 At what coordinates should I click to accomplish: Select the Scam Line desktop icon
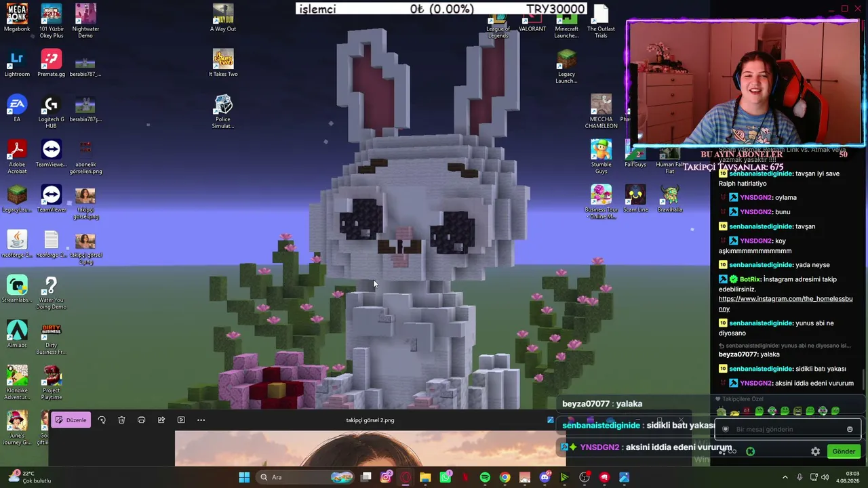[635, 199]
